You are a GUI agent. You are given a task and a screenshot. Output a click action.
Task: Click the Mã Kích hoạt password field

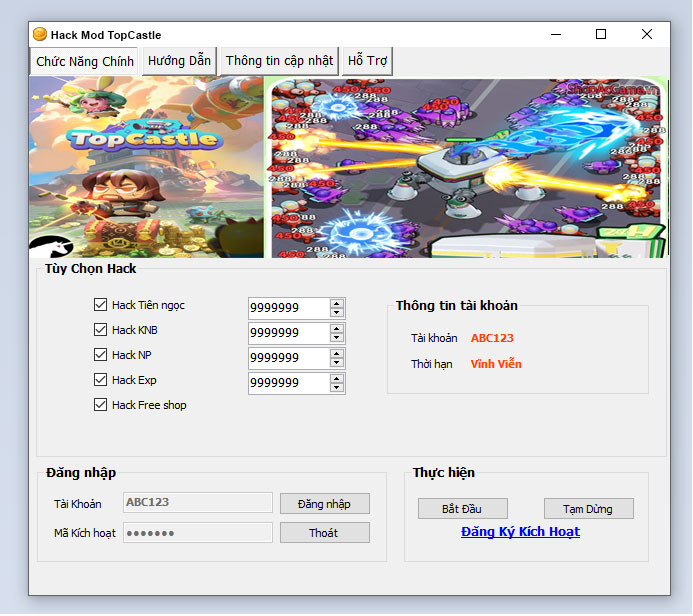[198, 533]
